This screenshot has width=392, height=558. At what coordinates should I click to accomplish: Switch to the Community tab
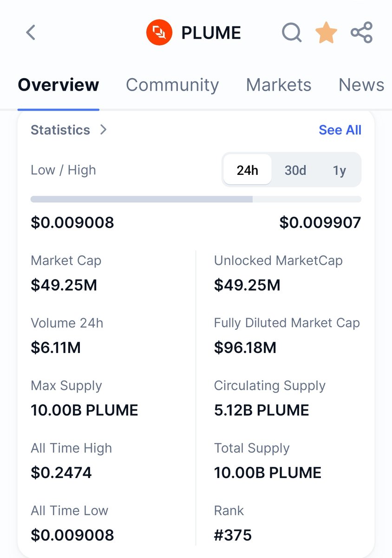(172, 85)
